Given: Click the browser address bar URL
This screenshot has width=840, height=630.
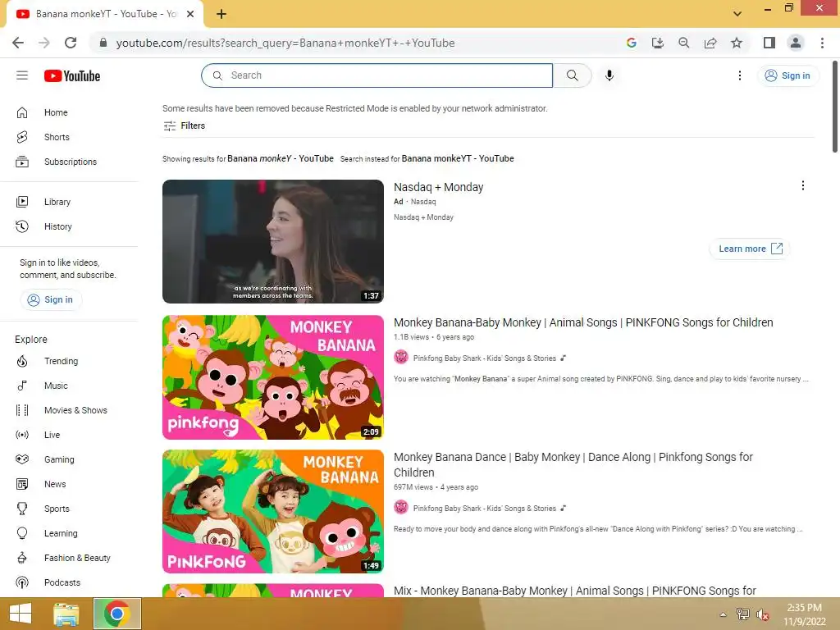Looking at the screenshot, I should coord(285,43).
